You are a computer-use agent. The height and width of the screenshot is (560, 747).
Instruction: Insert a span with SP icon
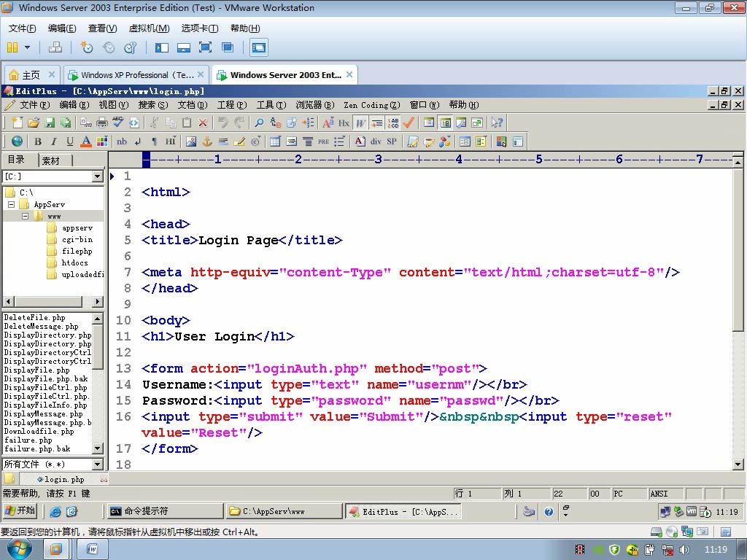[392, 141]
